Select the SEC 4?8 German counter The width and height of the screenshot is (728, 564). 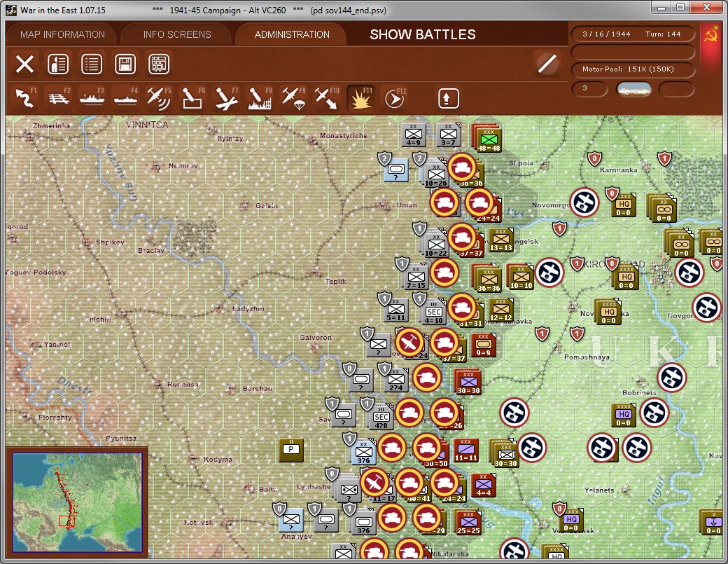[x=381, y=417]
